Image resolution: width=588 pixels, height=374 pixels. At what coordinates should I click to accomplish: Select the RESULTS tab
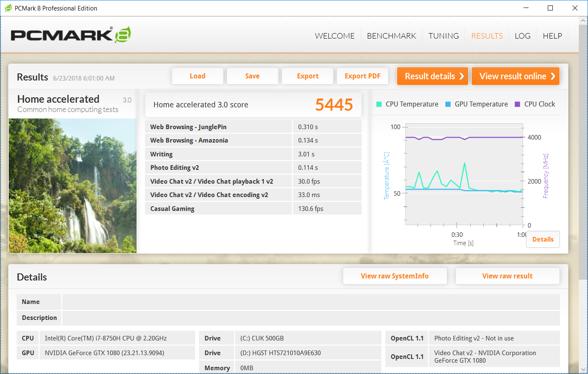point(487,36)
